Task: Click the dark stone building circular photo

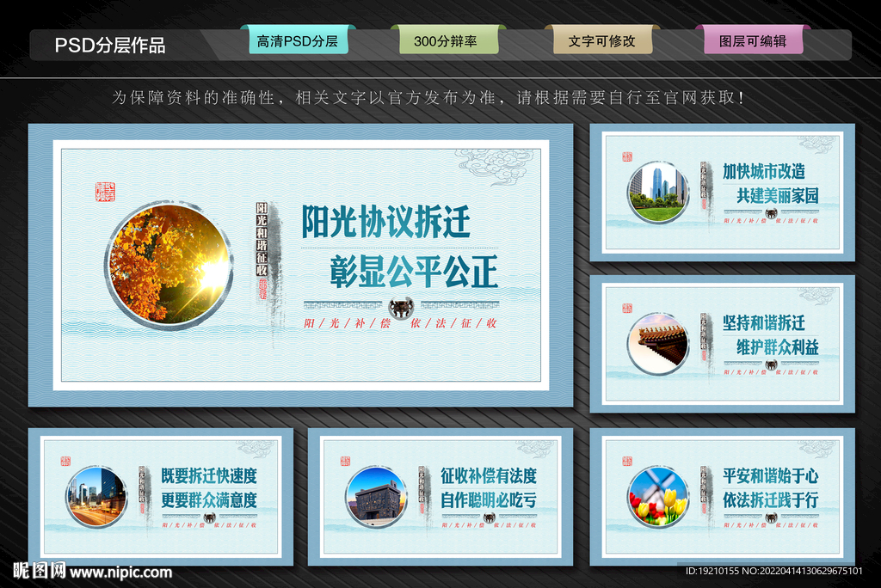Action: click(x=376, y=497)
